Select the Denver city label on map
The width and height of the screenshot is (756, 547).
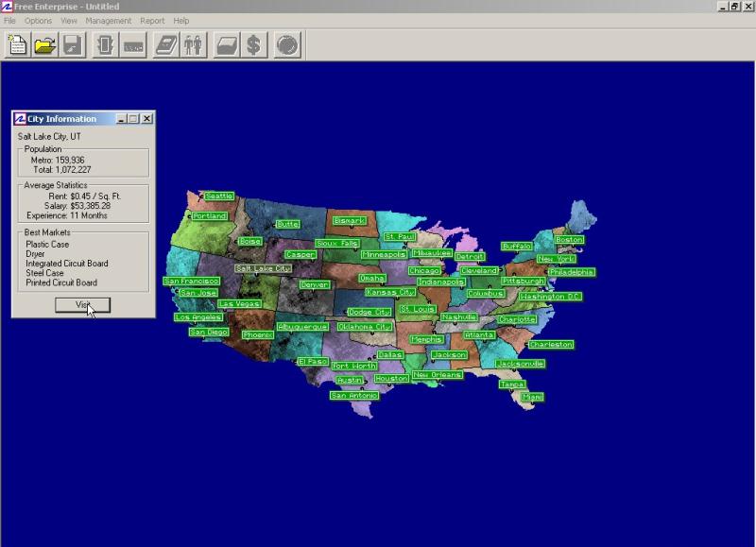pyautogui.click(x=315, y=284)
